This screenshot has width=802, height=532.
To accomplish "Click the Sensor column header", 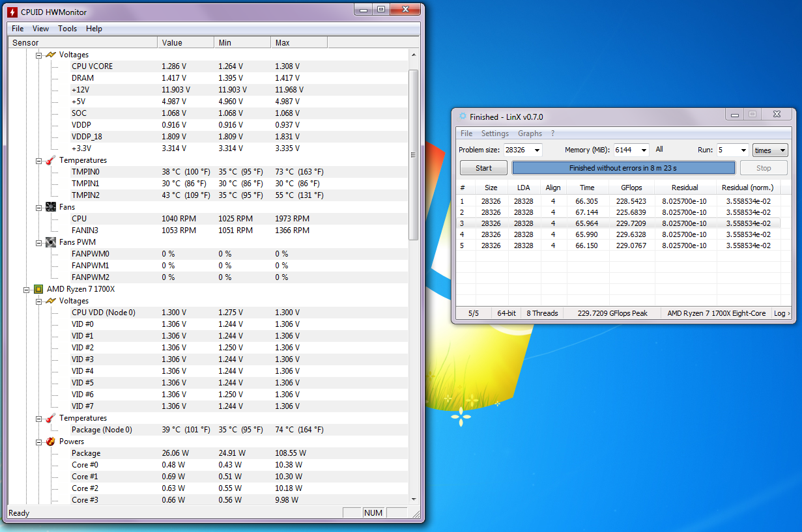I will pos(83,43).
